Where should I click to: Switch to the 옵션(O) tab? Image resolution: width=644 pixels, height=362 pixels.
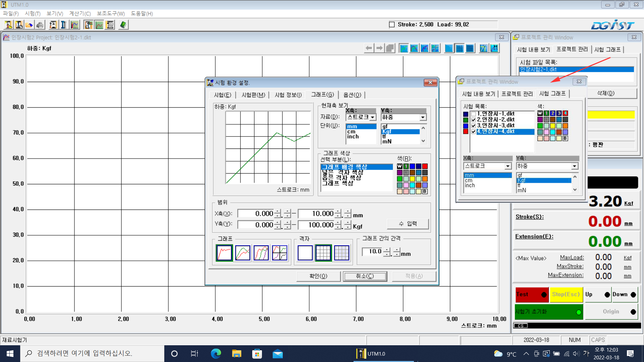[x=352, y=95]
